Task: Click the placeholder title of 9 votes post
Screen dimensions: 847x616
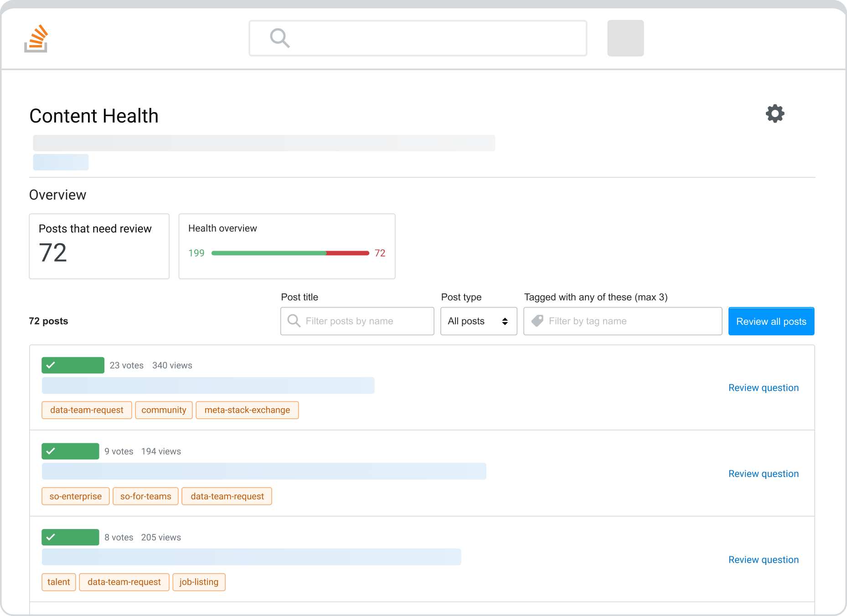Action: tap(264, 471)
